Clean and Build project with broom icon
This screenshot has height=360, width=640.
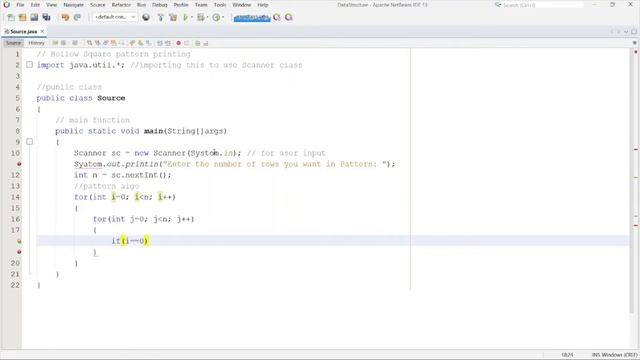pyautogui.click(x=173, y=17)
